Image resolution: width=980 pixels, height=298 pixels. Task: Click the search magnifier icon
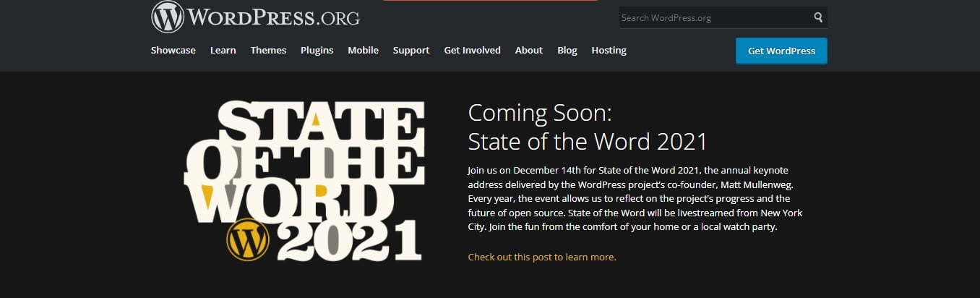[x=818, y=17]
